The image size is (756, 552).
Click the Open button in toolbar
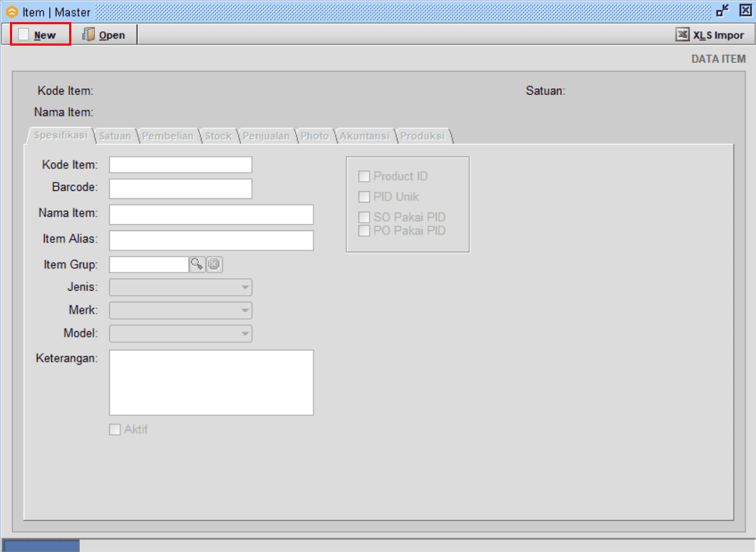103,35
